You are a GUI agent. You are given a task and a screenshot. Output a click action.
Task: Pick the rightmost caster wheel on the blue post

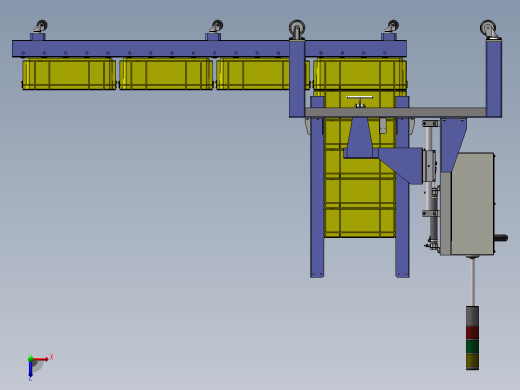489,28
